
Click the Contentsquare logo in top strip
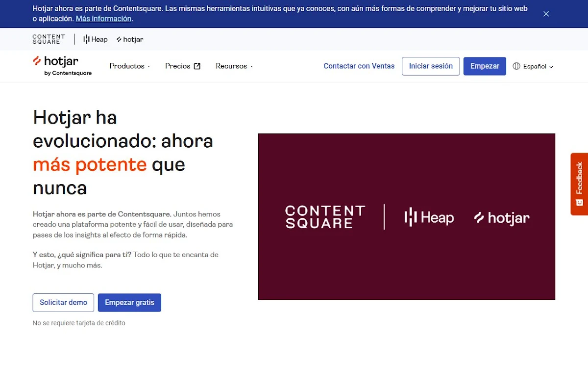49,39
